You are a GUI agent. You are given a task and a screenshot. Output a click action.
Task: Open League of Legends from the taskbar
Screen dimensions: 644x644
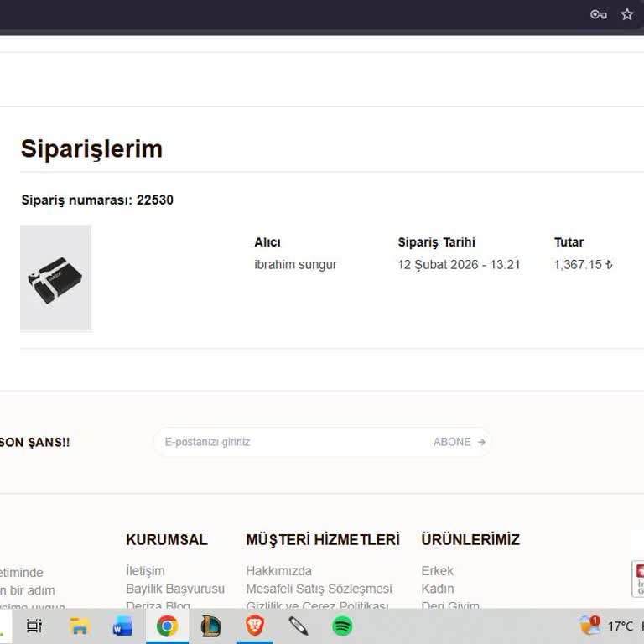(x=210, y=626)
